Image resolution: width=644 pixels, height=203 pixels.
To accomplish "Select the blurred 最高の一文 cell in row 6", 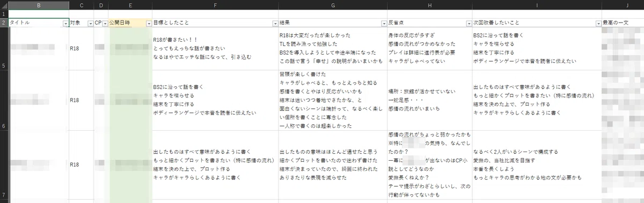I will pyautogui.click(x=623, y=100).
